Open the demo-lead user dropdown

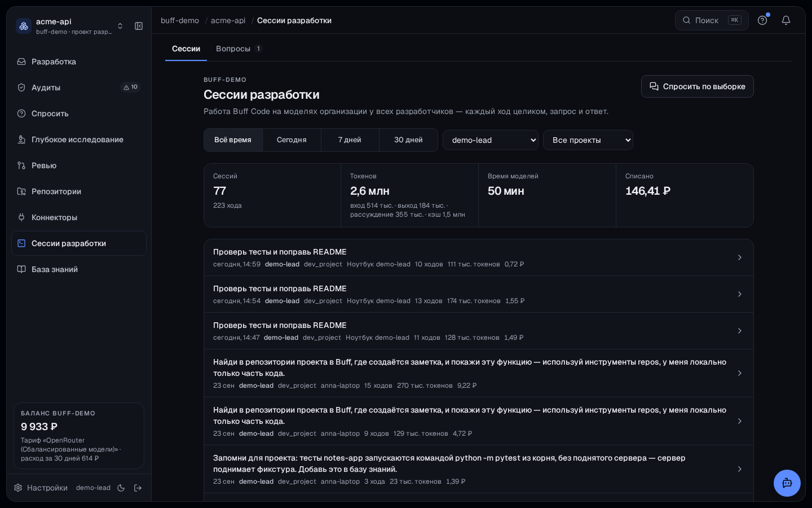tap(491, 140)
